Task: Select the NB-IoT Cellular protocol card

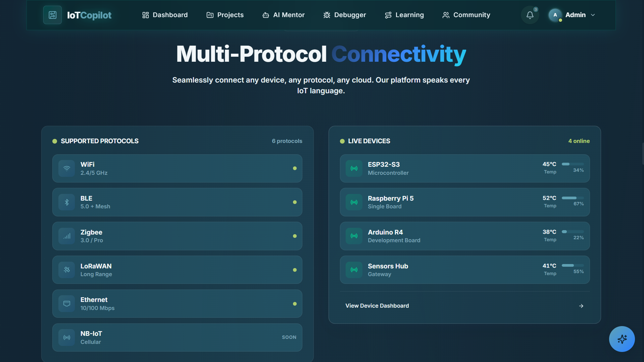Action: (177, 338)
